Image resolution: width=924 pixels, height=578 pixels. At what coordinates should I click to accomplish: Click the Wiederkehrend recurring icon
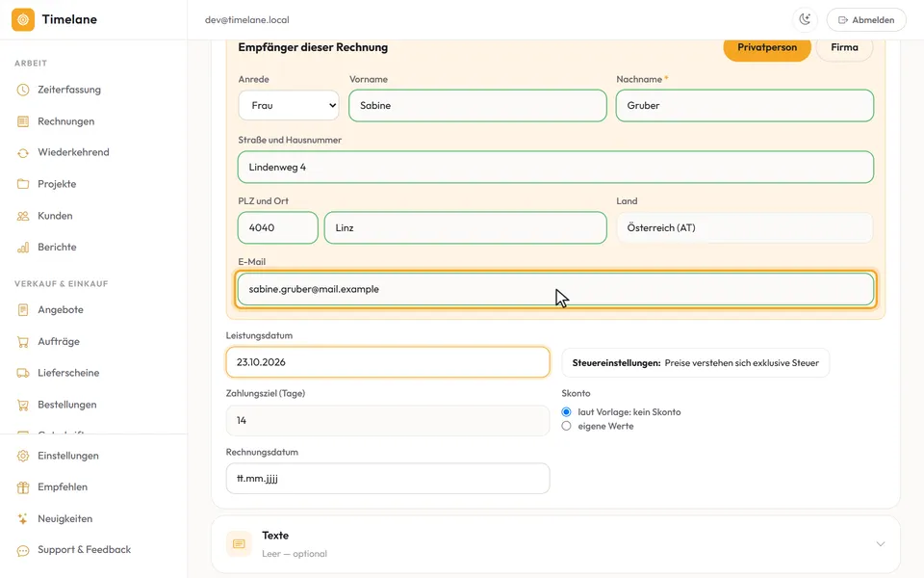[x=23, y=153]
